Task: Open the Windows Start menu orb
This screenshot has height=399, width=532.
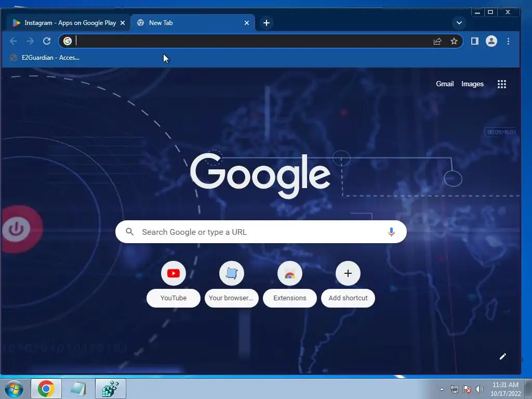Action: click(14, 389)
